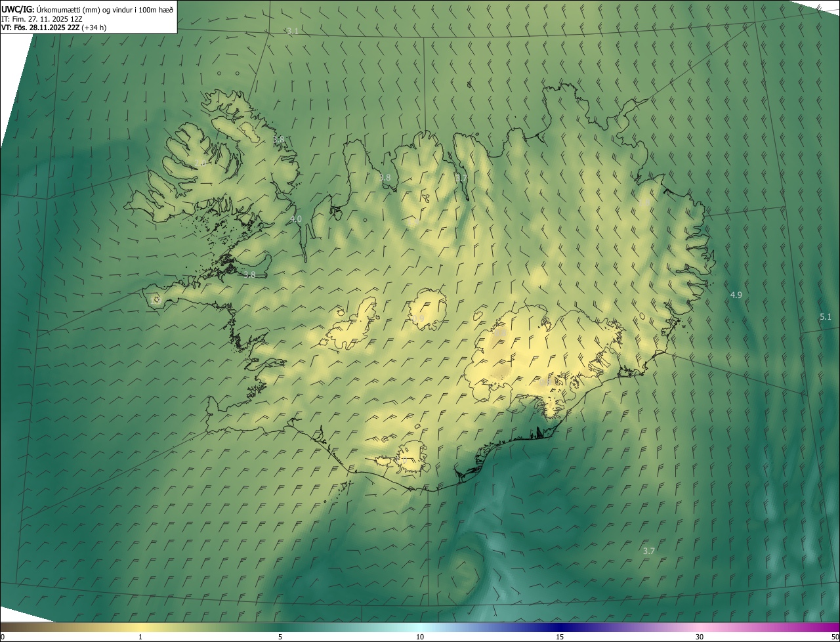Click the title "Úrkomumætti (mm) og vindur í 100m hæð"
This screenshot has width=840, height=642.
pyautogui.click(x=105, y=9)
